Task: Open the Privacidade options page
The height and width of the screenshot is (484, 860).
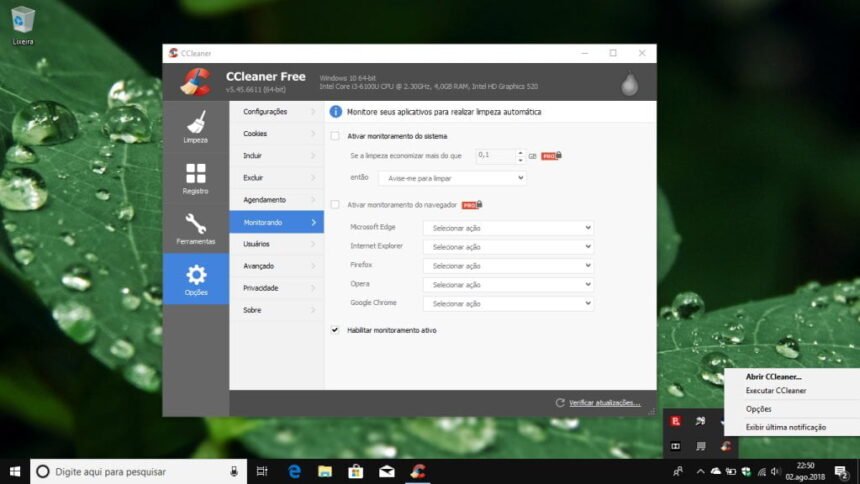Action: pyautogui.click(x=276, y=288)
